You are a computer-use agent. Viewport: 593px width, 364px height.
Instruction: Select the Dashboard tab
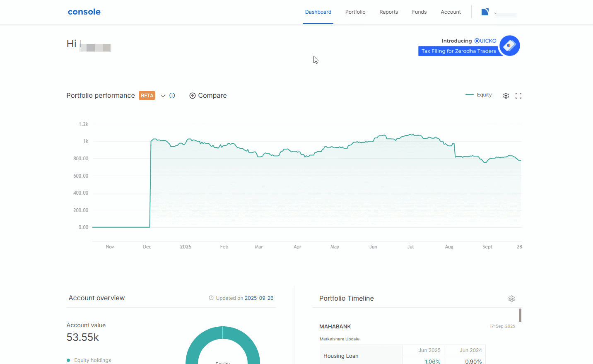coord(318,12)
